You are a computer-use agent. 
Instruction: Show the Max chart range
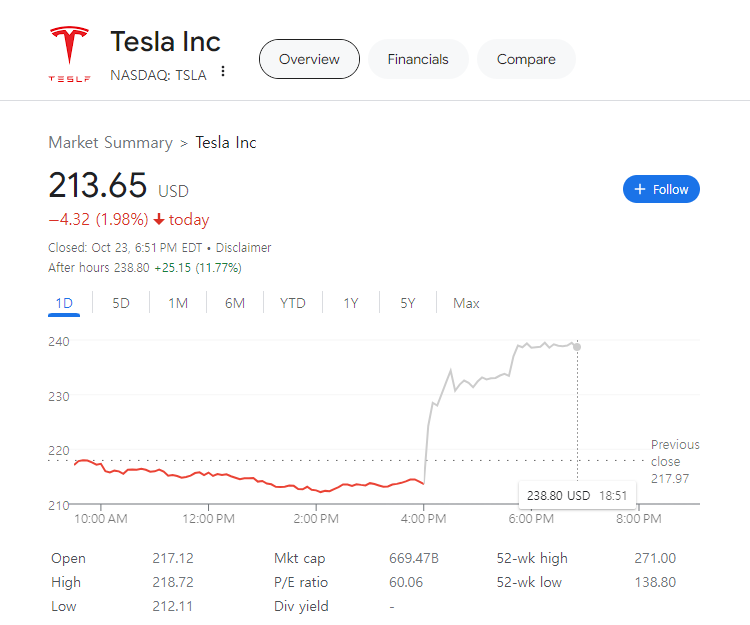[x=466, y=303]
